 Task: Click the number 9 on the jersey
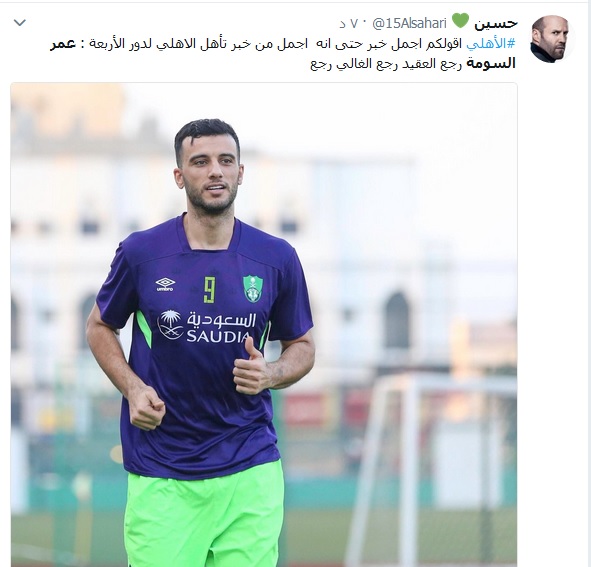point(209,290)
